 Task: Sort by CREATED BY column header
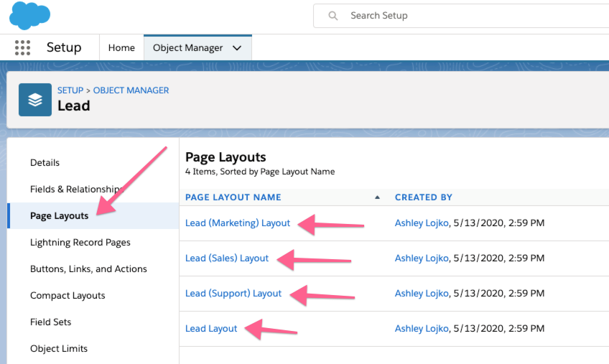pos(423,197)
